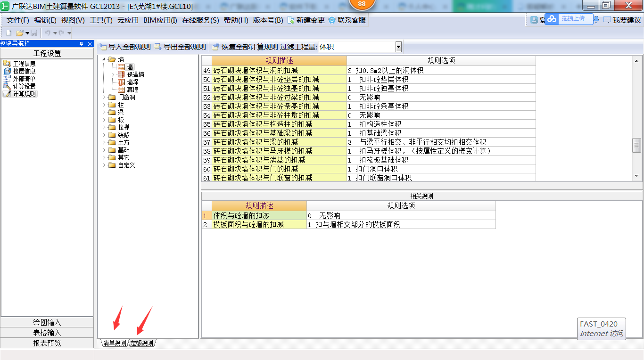Viewport: 644px width, 360px height.
Task: Open the 文件(F) menu
Action: tap(18, 20)
